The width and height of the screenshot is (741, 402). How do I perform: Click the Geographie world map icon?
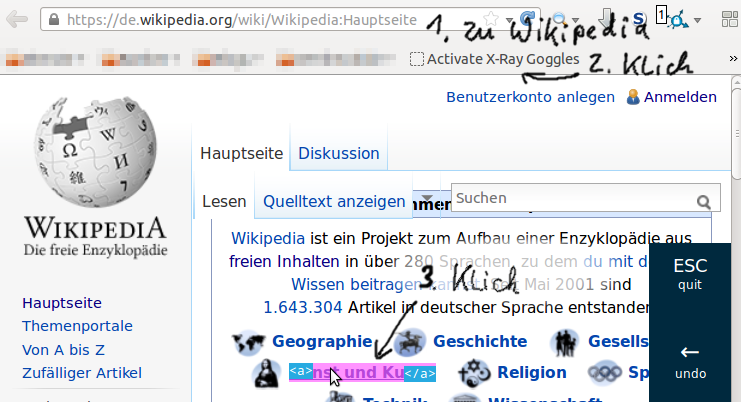248,342
